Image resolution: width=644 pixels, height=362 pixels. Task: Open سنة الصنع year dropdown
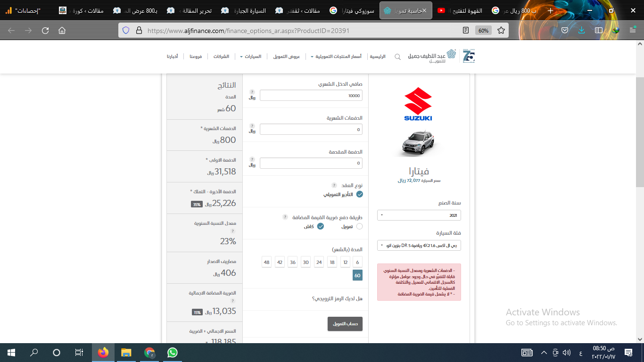(419, 215)
